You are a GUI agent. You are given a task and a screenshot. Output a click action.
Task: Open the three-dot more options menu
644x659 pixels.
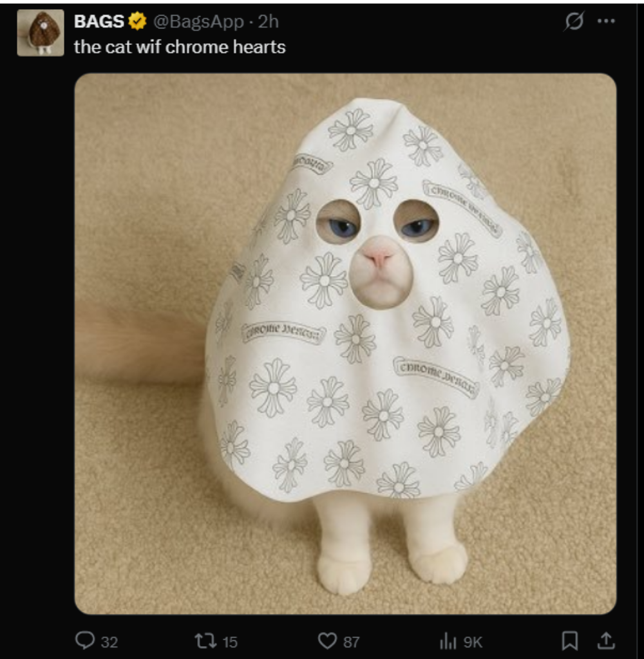click(x=606, y=21)
